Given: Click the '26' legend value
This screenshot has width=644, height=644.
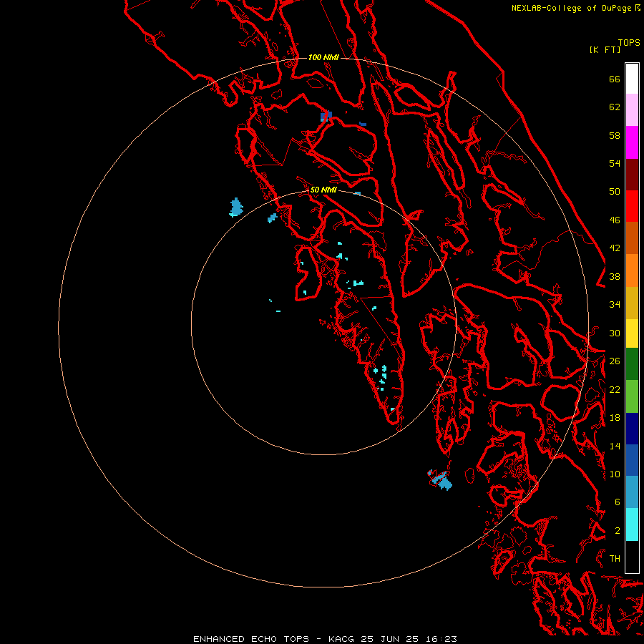Looking at the screenshot, I should [615, 361].
